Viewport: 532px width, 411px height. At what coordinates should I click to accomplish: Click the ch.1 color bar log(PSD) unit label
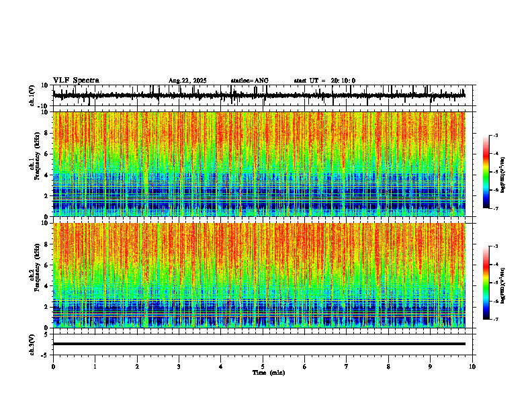(502, 175)
